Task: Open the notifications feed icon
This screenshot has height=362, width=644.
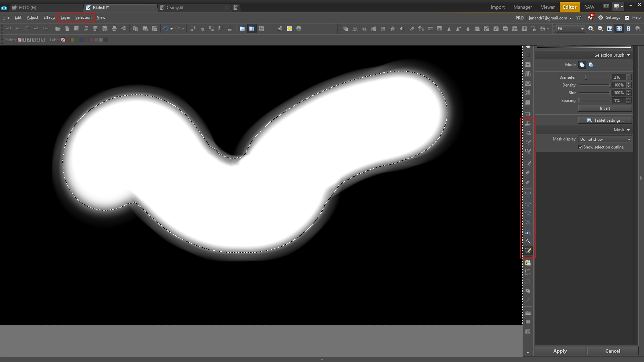Action: [x=590, y=18]
